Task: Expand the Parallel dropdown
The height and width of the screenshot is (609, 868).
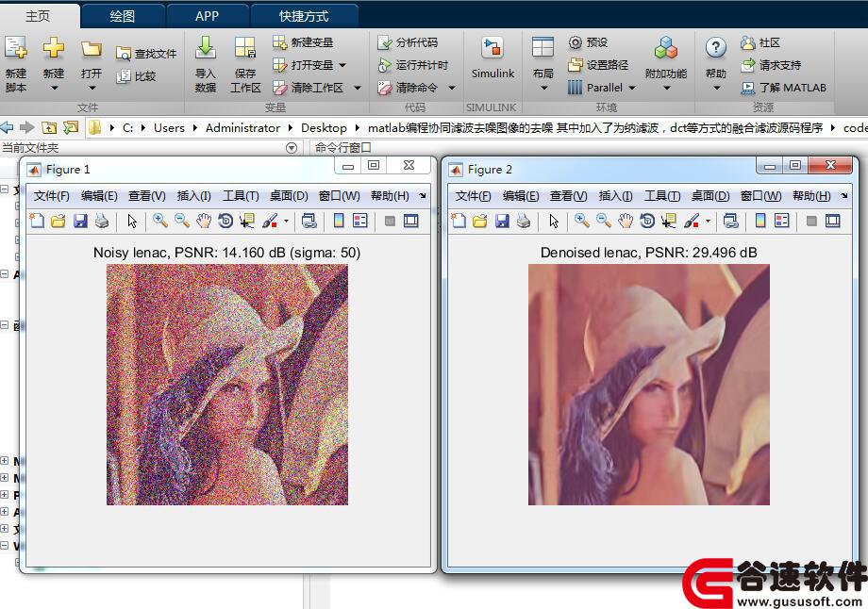Action: click(x=632, y=88)
